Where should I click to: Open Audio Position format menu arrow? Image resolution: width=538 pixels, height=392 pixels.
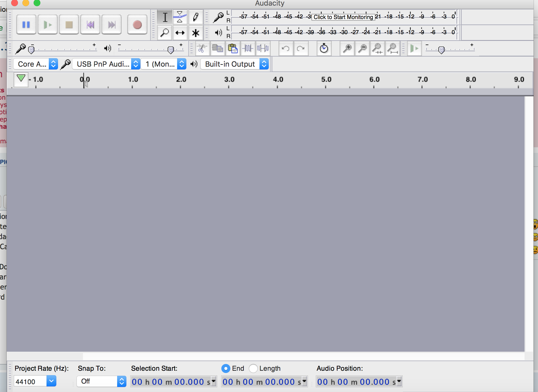399,381
